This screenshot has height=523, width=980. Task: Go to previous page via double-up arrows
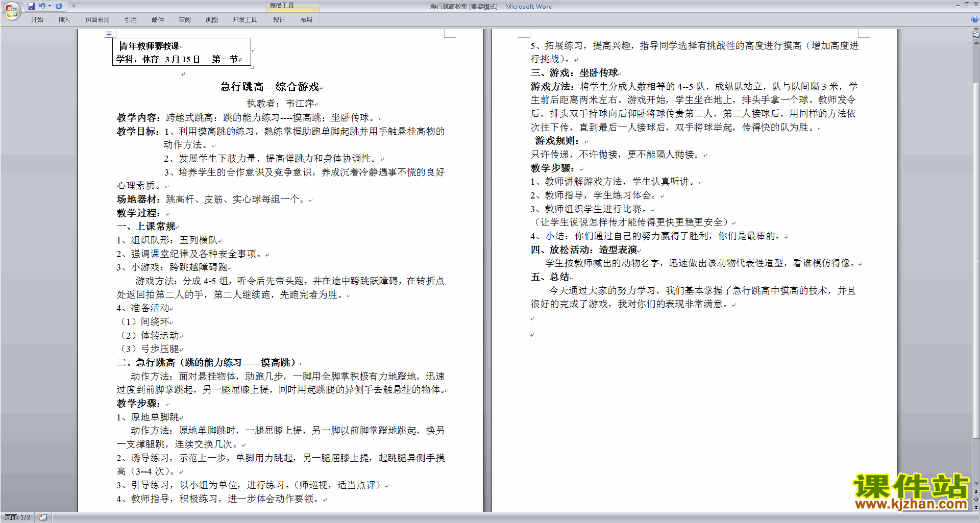pos(976,491)
